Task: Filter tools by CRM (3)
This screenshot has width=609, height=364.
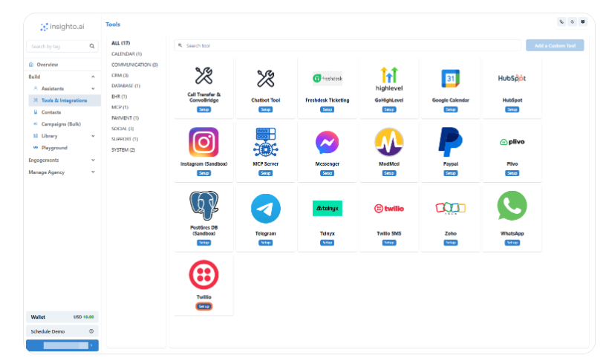Action: click(120, 75)
